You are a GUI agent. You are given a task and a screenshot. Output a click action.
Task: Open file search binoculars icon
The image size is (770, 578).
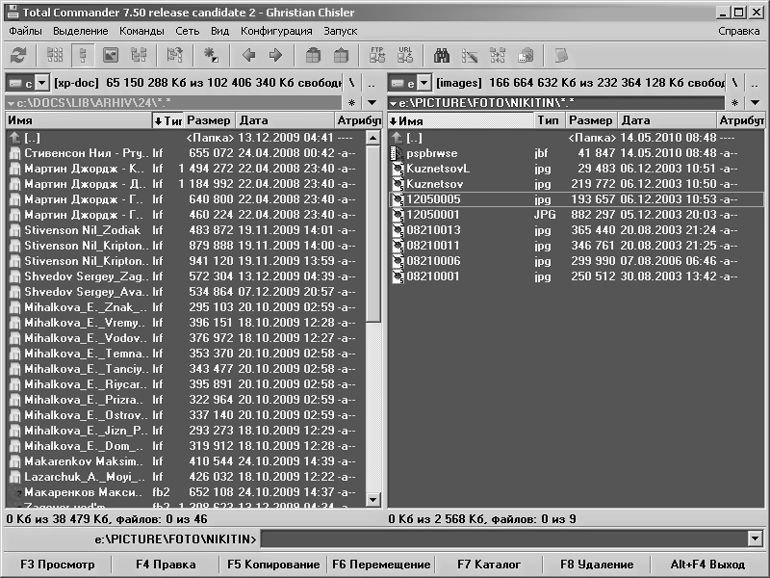[441, 55]
